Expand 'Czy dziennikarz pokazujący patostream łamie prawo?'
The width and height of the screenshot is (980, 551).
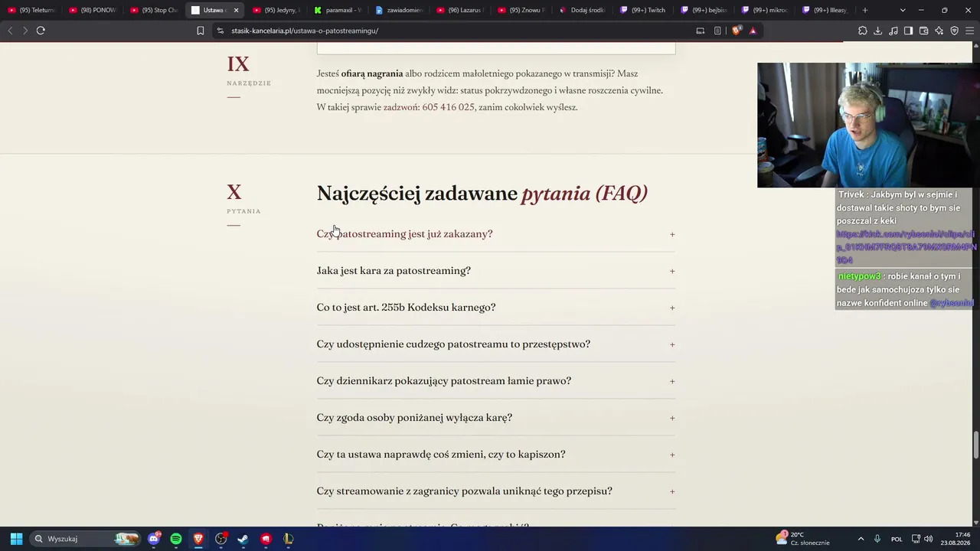pyautogui.click(x=496, y=381)
